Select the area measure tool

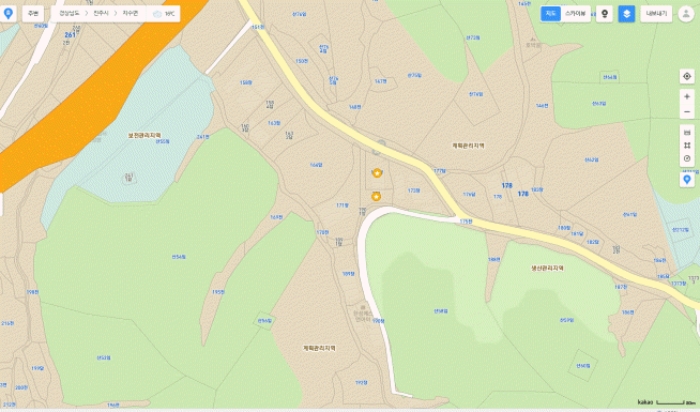click(687, 145)
